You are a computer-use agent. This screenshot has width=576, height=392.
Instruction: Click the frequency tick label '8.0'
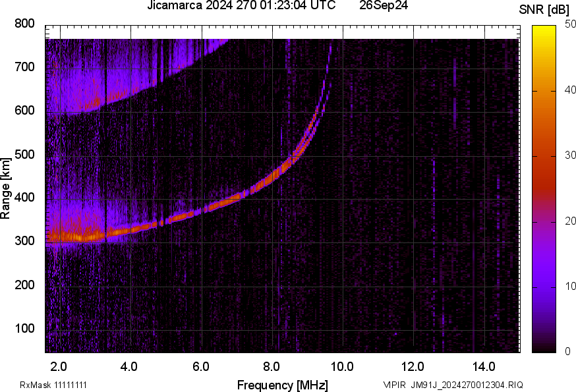click(x=271, y=367)
